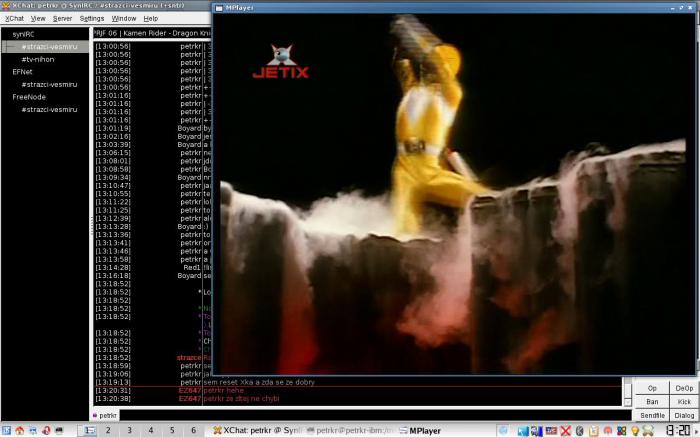Select the synIRC server in channel tree
Viewport: 700px width, 437px height.
tap(23, 34)
